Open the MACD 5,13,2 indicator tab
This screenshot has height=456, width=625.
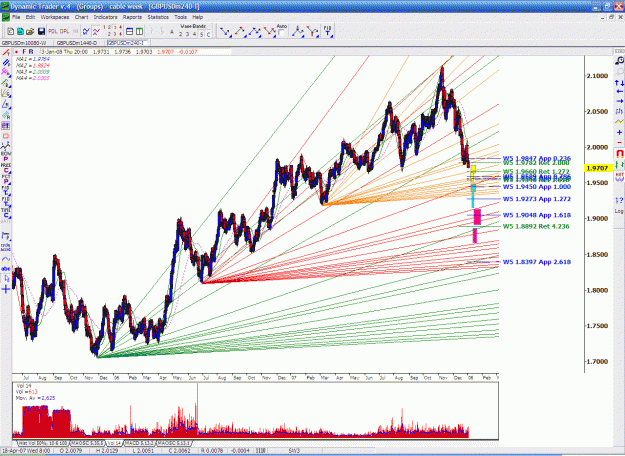click(139, 443)
